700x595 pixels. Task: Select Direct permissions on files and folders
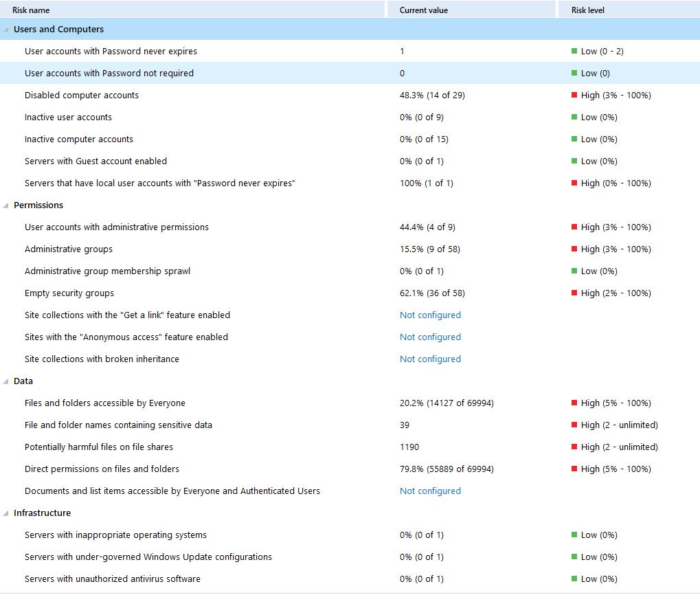pos(350,469)
